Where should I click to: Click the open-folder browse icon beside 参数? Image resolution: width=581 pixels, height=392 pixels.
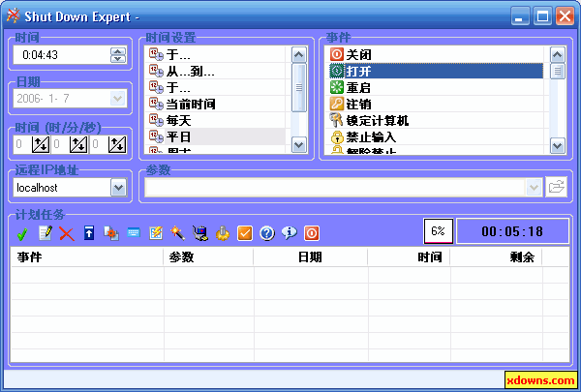coord(556,187)
